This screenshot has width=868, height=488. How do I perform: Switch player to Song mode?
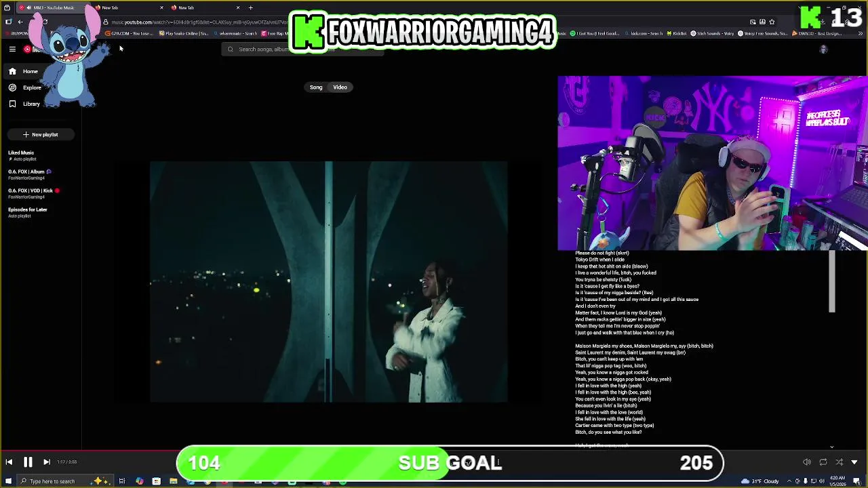(316, 87)
